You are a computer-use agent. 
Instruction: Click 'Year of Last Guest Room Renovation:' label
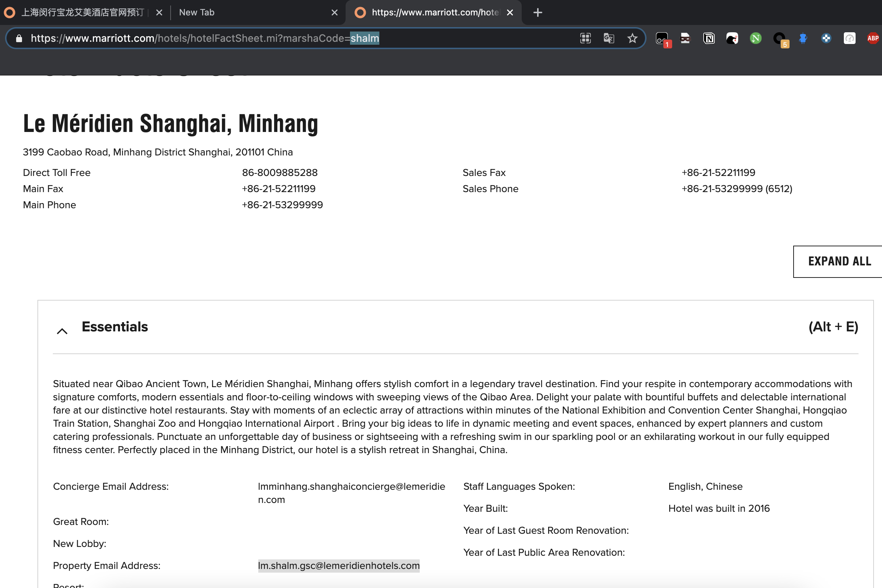[x=546, y=530]
